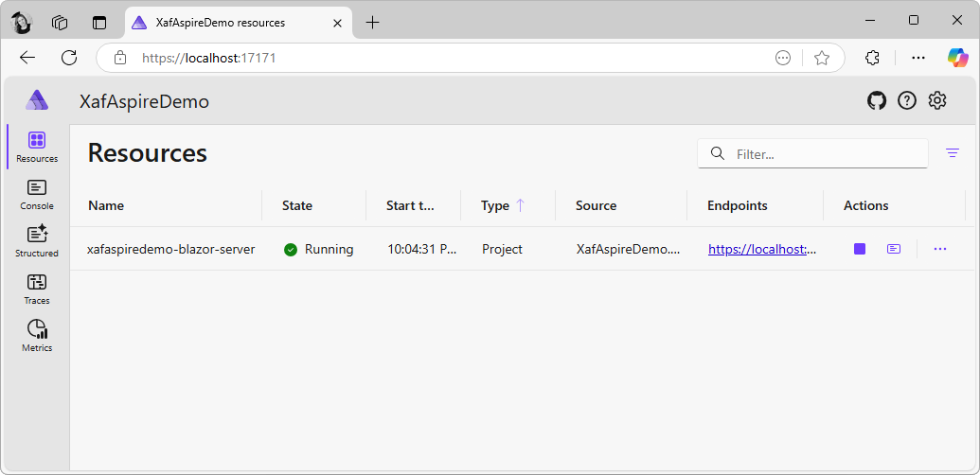980x475 pixels.
Task: Open the Console logs page
Action: pyautogui.click(x=37, y=194)
